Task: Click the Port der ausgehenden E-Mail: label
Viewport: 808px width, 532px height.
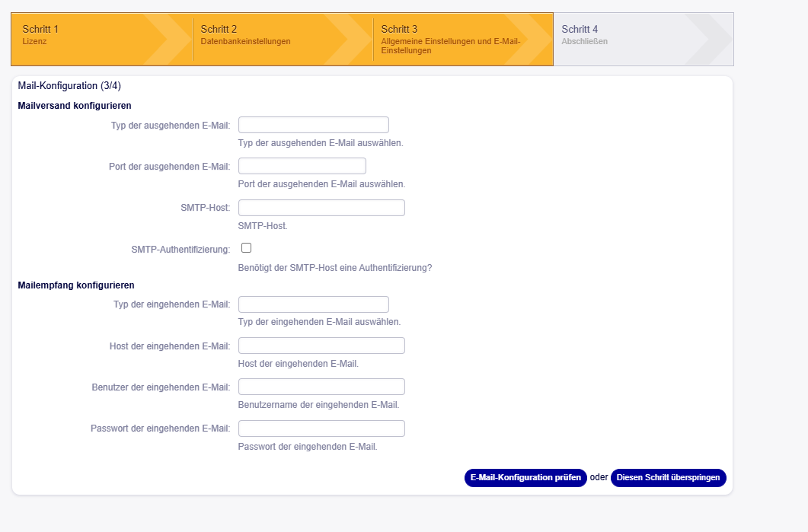Action: tap(170, 167)
